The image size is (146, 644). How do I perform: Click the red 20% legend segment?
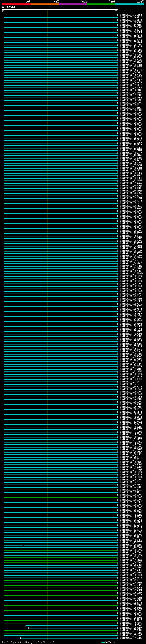click(16, 4)
